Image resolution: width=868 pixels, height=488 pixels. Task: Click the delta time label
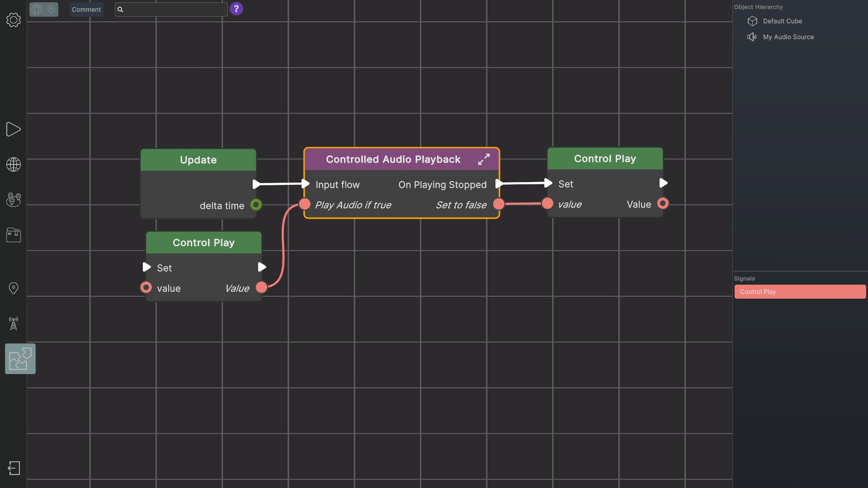click(222, 206)
